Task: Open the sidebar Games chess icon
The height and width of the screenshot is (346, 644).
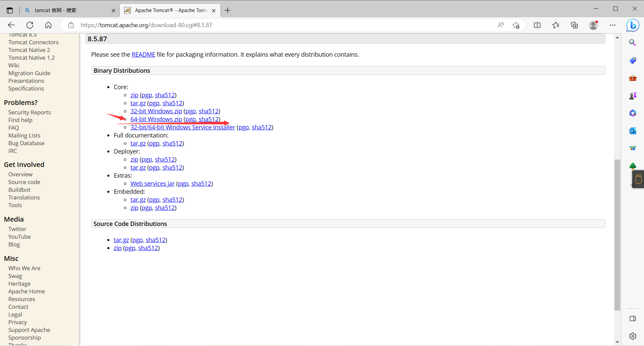Action: [633, 96]
